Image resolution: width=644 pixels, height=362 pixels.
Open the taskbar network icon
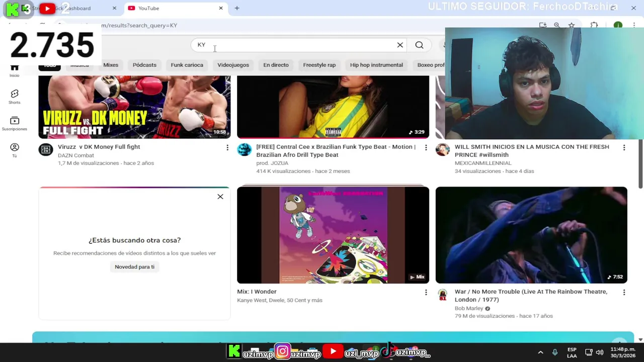[589, 352]
